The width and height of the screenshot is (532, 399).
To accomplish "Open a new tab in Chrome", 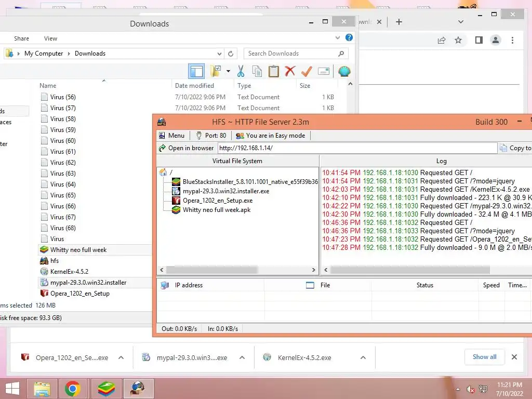I will point(399,22).
